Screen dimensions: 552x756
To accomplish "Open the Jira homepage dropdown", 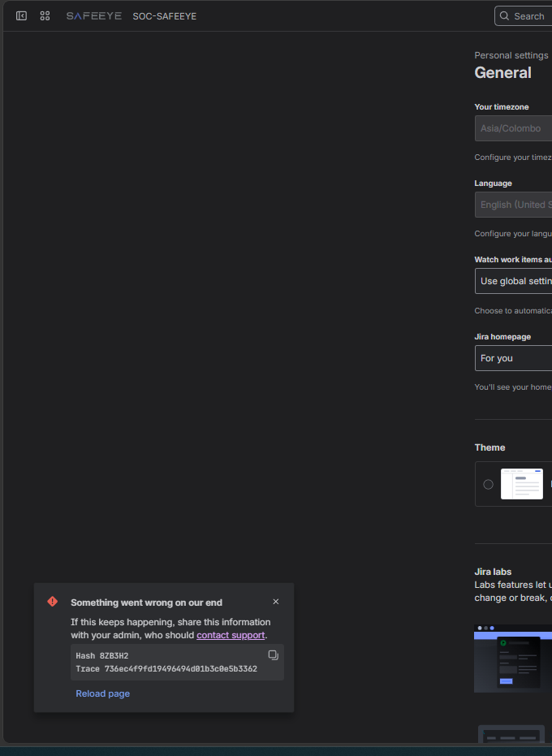I will click(513, 358).
